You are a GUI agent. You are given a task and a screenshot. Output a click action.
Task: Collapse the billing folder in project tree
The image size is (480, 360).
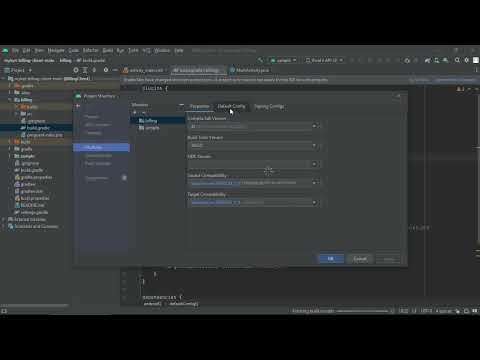10,100
